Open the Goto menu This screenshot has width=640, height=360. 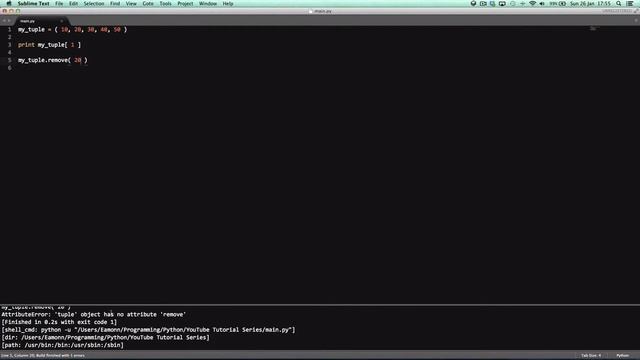click(148, 4)
